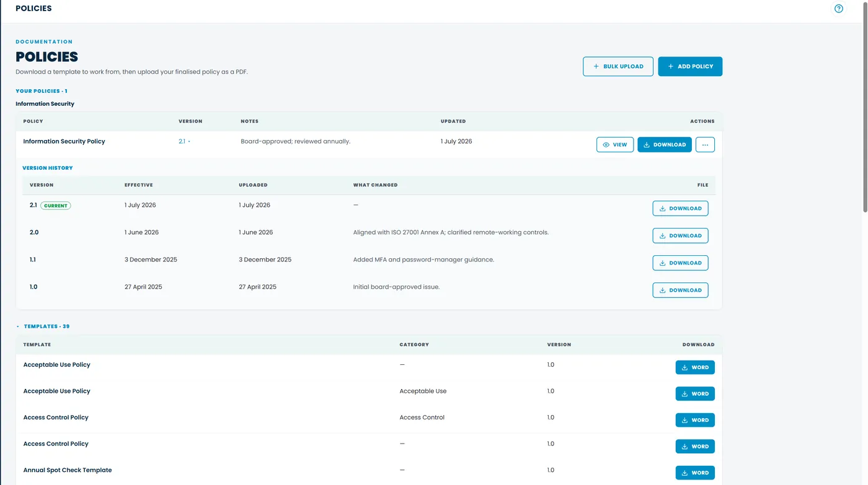Collapse version history via 2.1 link
The image size is (868, 485).
pyautogui.click(x=184, y=141)
